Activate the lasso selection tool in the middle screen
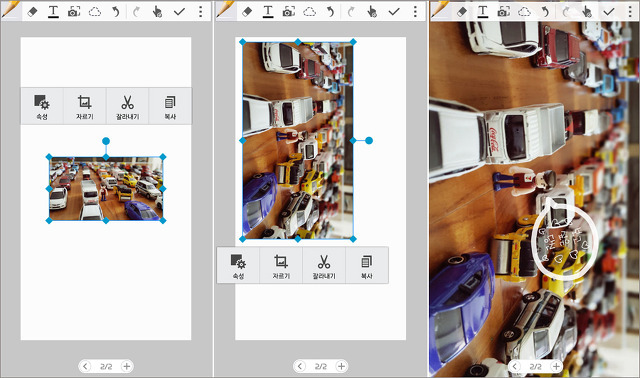This screenshot has height=378, width=640. point(309,12)
